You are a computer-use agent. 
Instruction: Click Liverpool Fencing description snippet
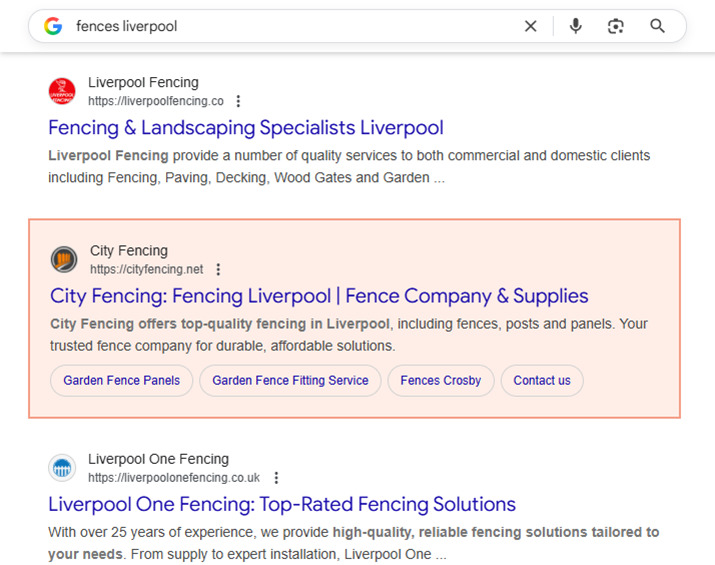pyautogui.click(x=349, y=166)
